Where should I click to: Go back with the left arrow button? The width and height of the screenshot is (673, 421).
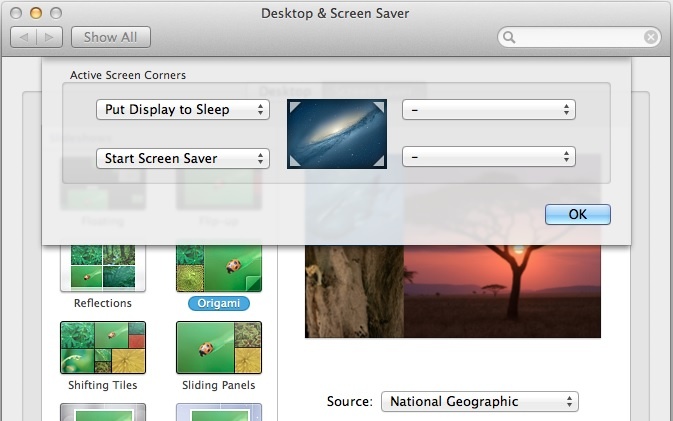pyautogui.click(x=24, y=37)
